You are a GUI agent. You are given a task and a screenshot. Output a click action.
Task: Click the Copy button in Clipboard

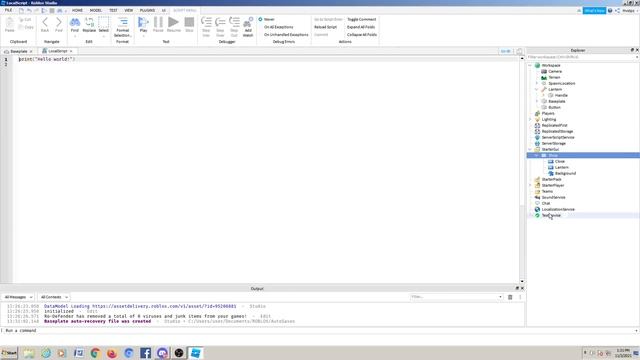coord(26,27)
